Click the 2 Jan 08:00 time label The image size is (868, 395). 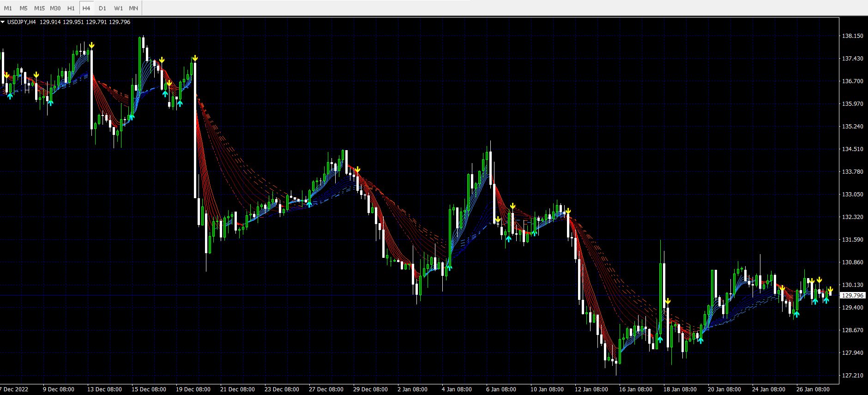point(412,389)
